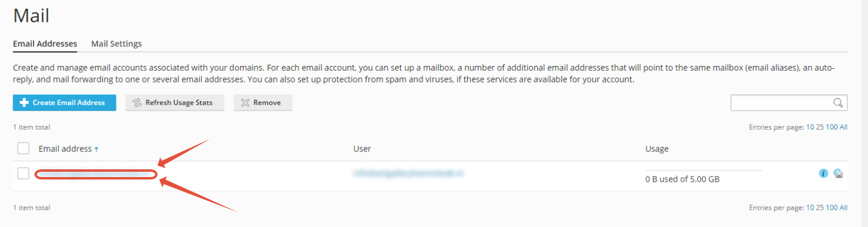
Task: Show All entries per page at bottom
Action: 844,208
